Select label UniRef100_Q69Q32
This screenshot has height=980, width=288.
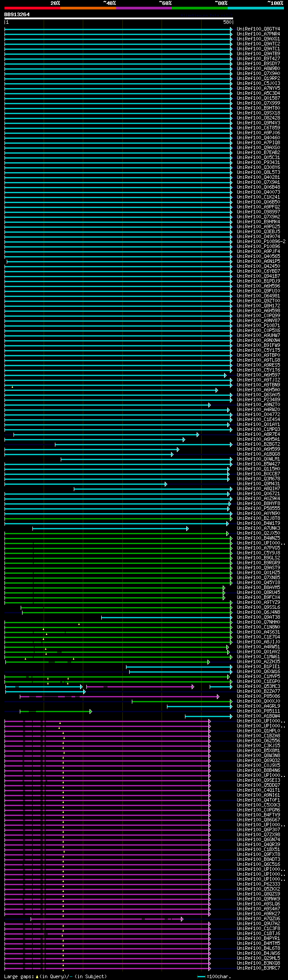[x=258, y=761]
